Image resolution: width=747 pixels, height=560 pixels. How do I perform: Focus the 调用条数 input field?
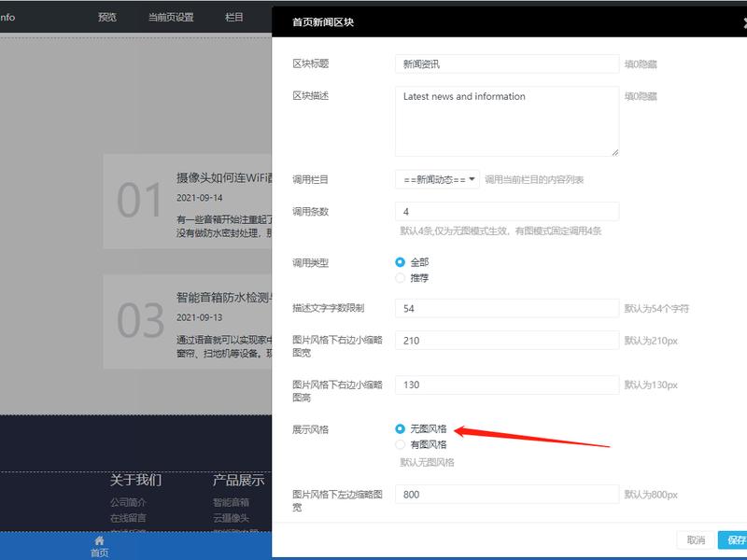[x=507, y=212]
